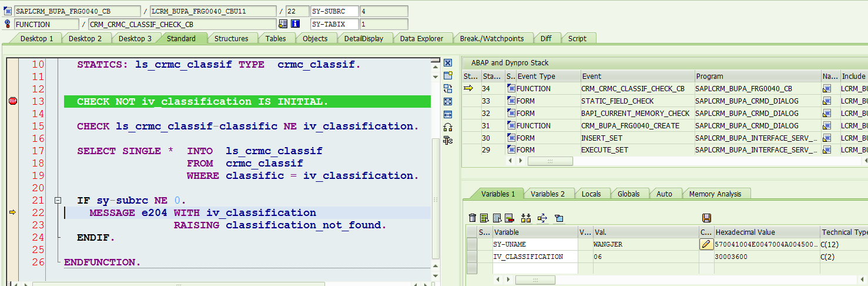Click the Technical Type column header
This screenshot has width=868, height=286.
844,232
